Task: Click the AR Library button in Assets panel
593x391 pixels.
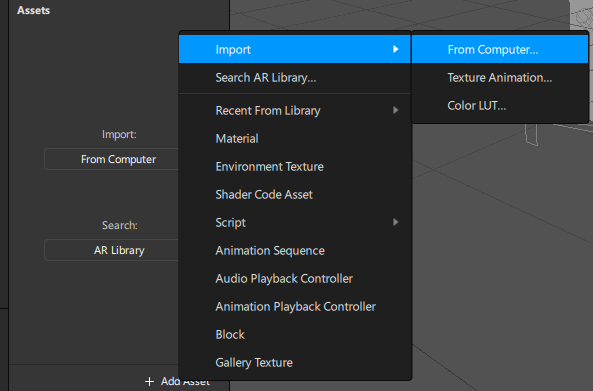Action: pyautogui.click(x=112, y=250)
